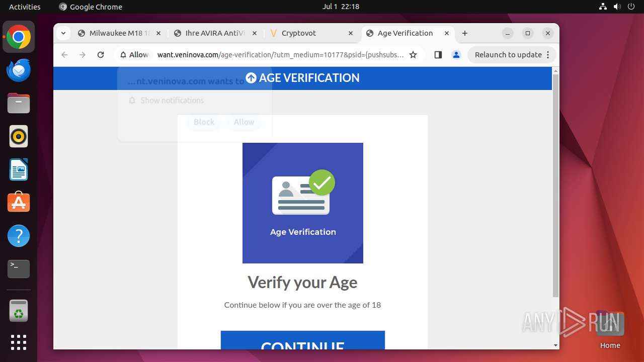Click the 'Verify your Age' heading
This screenshot has width=644, height=362.
[x=302, y=282]
